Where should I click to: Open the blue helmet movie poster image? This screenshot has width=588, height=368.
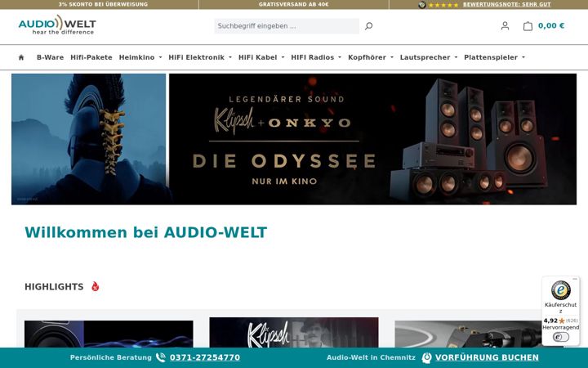click(x=88, y=139)
